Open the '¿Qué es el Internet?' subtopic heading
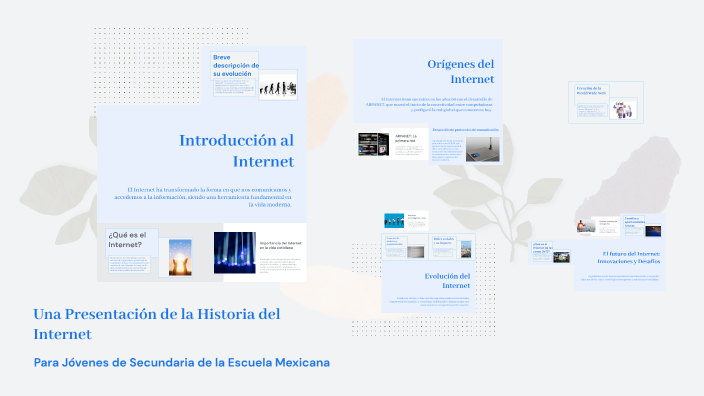This screenshot has width=704, height=396. tap(128, 240)
